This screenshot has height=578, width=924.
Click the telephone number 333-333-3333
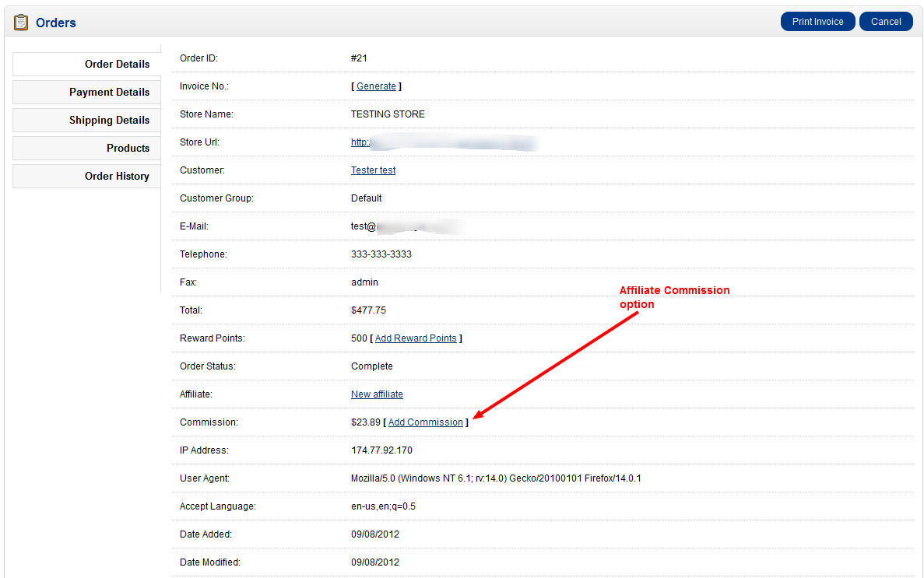pos(381,254)
